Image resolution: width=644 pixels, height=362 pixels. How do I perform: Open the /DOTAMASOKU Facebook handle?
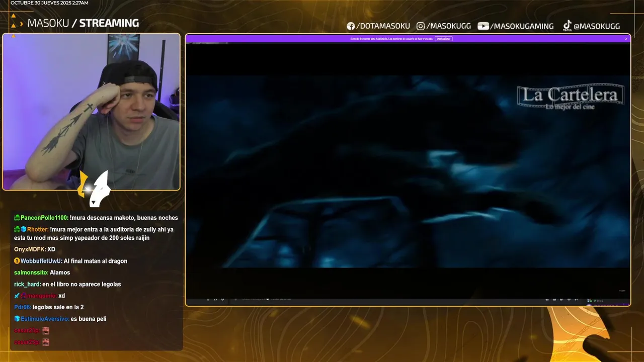(x=383, y=26)
